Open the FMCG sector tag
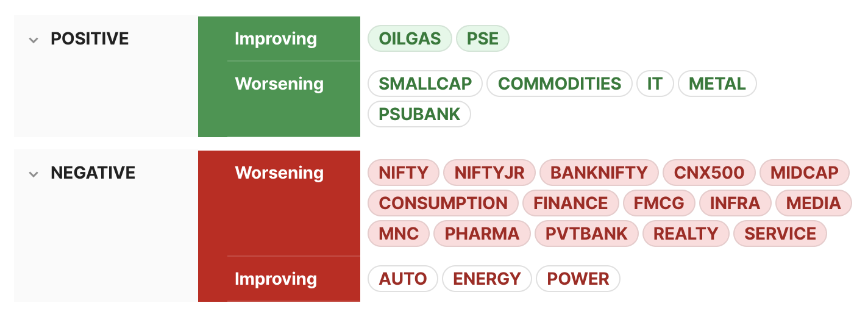 pos(659,203)
